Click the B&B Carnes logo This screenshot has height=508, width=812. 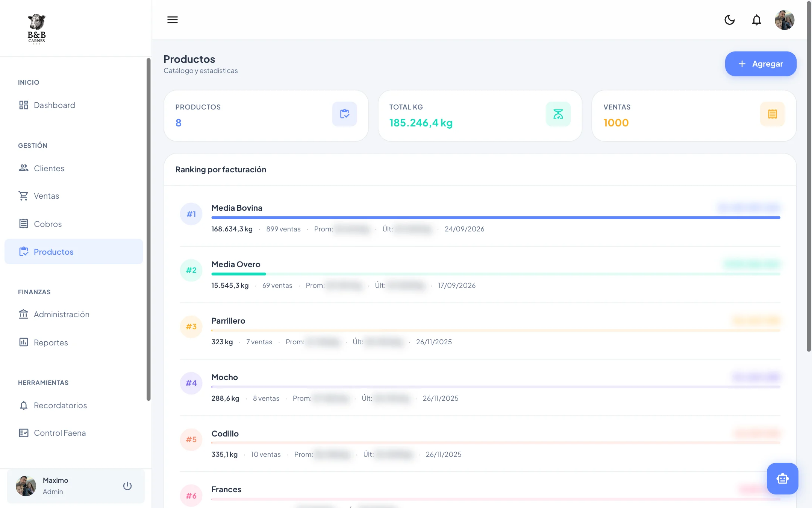click(36, 29)
